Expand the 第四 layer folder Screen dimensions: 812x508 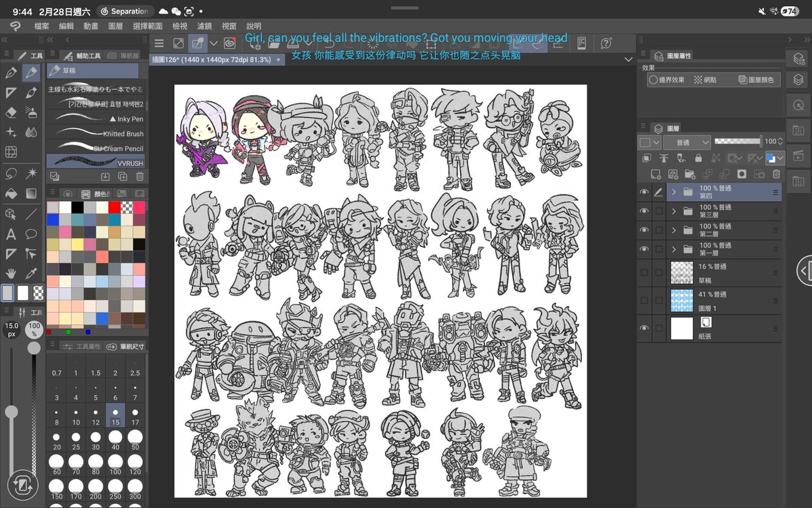pyautogui.click(x=674, y=192)
